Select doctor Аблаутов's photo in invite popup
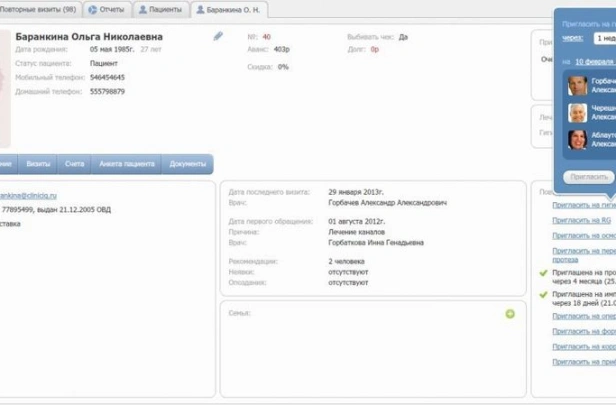The width and height of the screenshot is (616, 405). [x=577, y=140]
